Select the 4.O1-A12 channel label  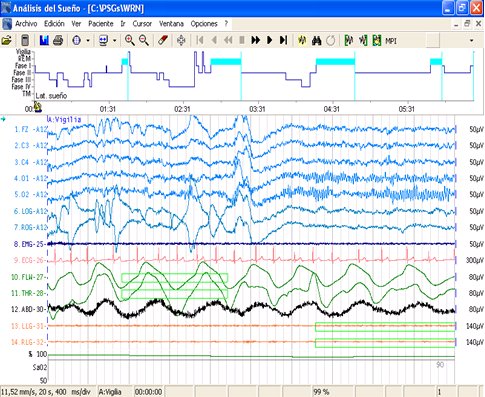31,178
